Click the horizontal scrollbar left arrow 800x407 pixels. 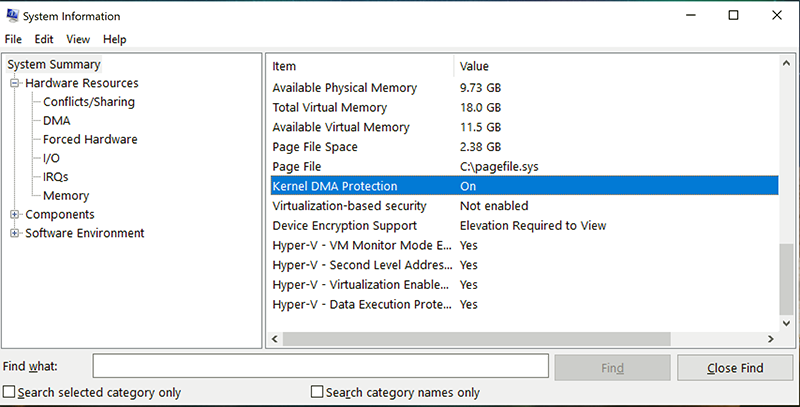pyautogui.click(x=275, y=339)
